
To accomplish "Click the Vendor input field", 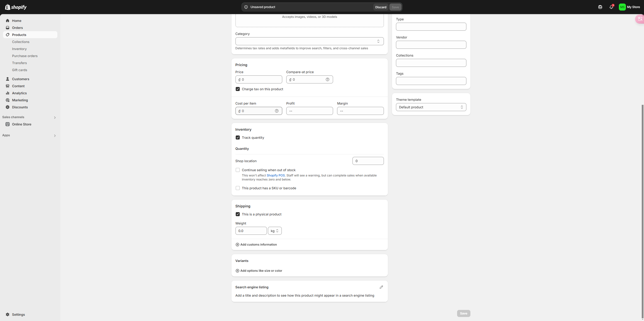I will click(x=431, y=45).
